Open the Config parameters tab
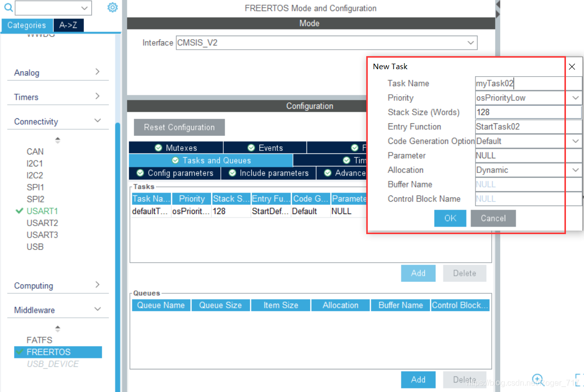584x392 pixels. click(175, 173)
